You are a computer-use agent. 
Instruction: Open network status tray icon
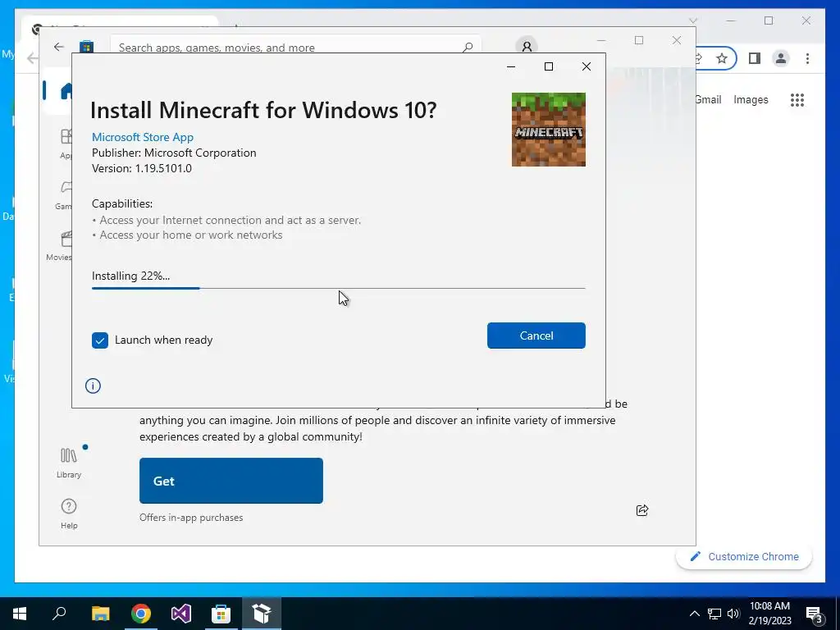pyautogui.click(x=714, y=614)
